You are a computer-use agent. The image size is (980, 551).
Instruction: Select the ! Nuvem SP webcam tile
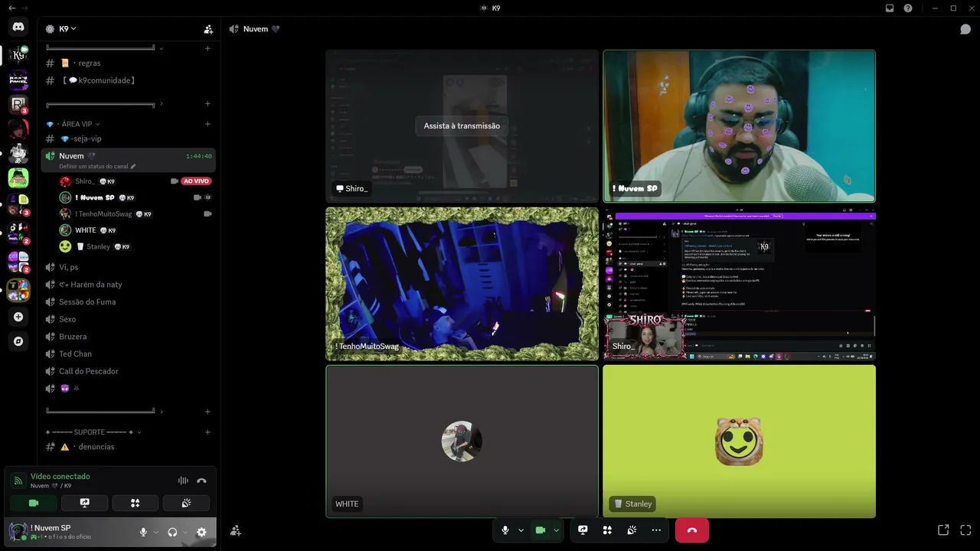coord(739,126)
